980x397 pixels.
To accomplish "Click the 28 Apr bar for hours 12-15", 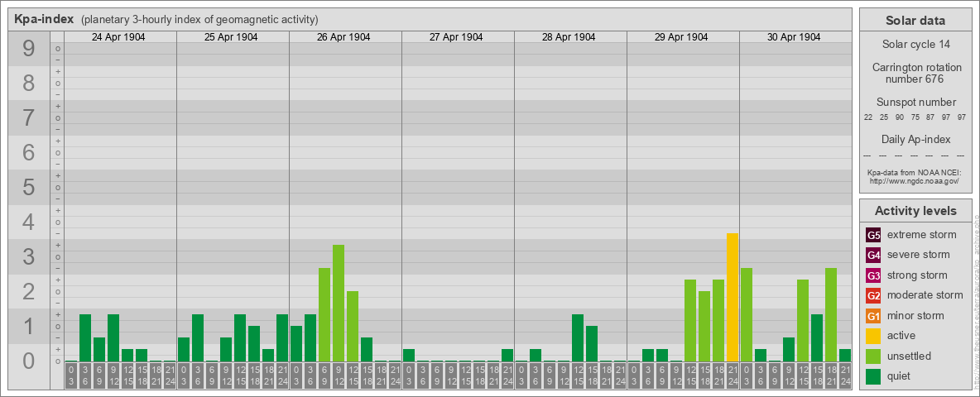I will point(578,338).
